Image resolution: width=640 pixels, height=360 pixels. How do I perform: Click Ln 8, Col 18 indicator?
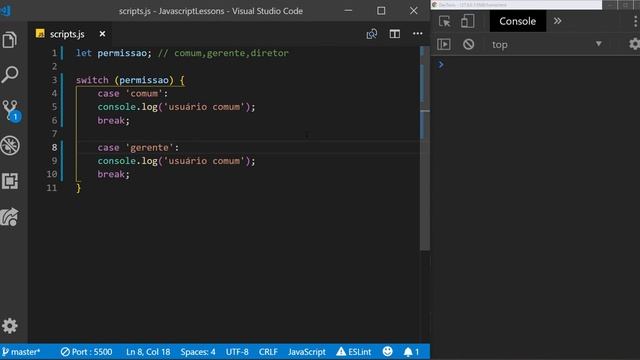coord(148,352)
